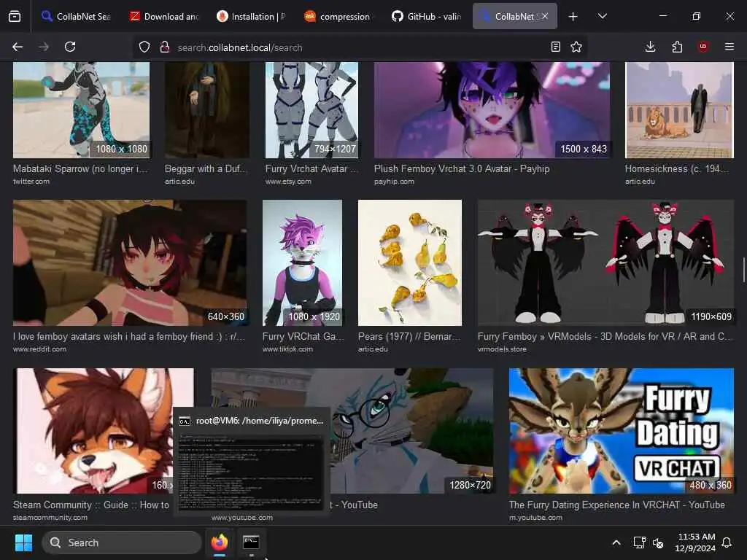The image size is (747, 560).
Task: Switch to the Installation tab
Action: point(251,16)
